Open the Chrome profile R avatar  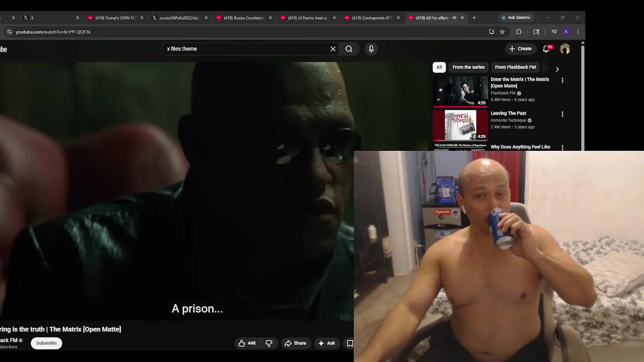click(566, 32)
